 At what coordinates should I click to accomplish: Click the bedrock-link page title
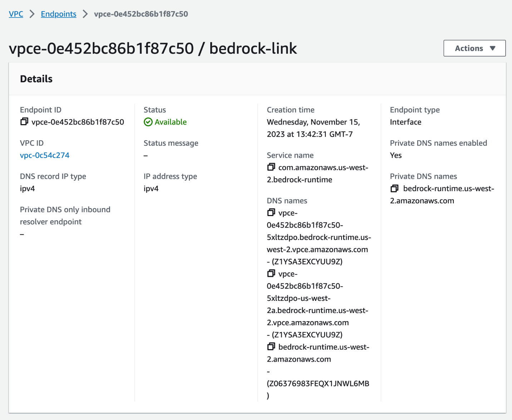click(x=253, y=48)
